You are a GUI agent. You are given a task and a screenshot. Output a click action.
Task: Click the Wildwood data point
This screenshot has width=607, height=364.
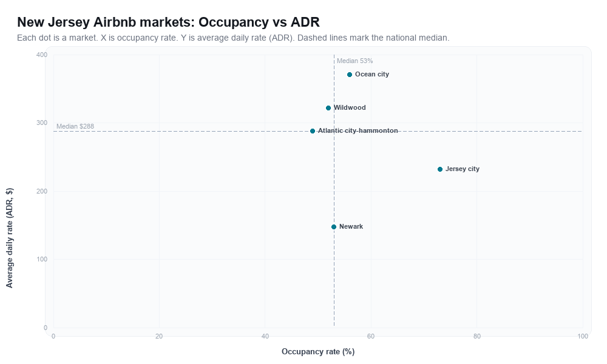[x=328, y=108]
